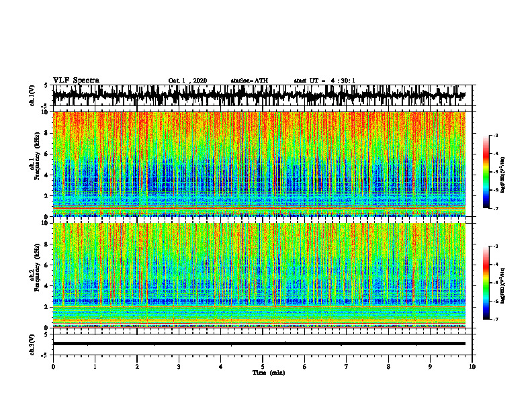Viewport: 532px width, 411px height.
Task: Click the ch.1 spectrogram color scale bar
Action: pyautogui.click(x=486, y=172)
